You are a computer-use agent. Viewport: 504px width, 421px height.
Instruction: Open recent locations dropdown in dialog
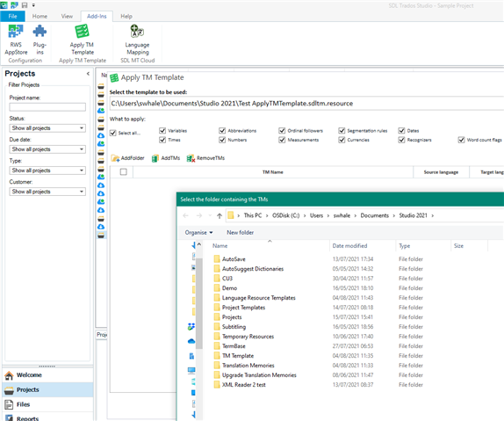pos(210,215)
